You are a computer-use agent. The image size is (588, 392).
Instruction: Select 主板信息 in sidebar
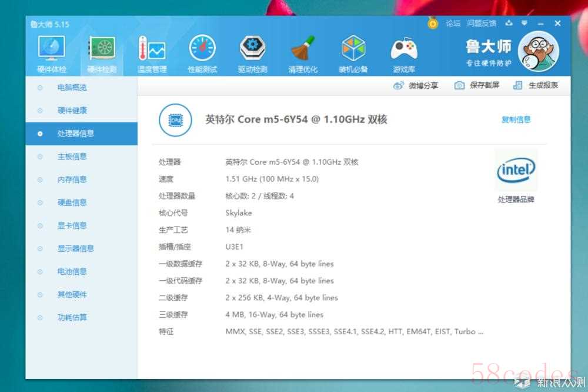click(x=81, y=157)
